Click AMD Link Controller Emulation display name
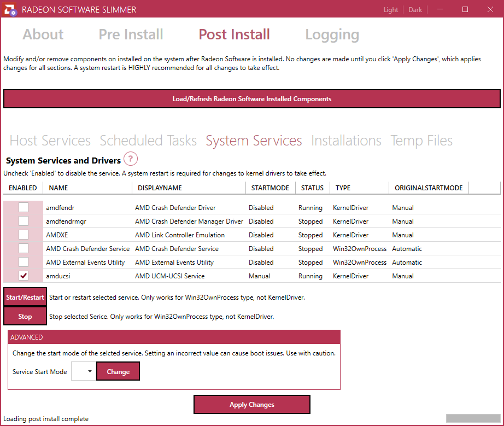 pos(180,235)
